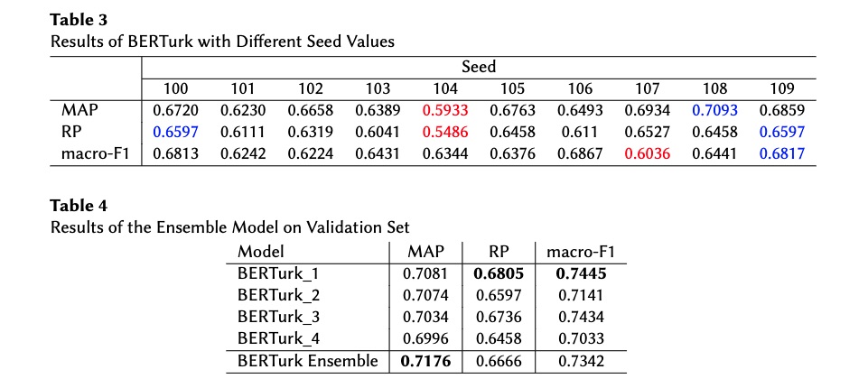
Task: Select the Table 3 caption about Seed Values
Action: click(222, 42)
